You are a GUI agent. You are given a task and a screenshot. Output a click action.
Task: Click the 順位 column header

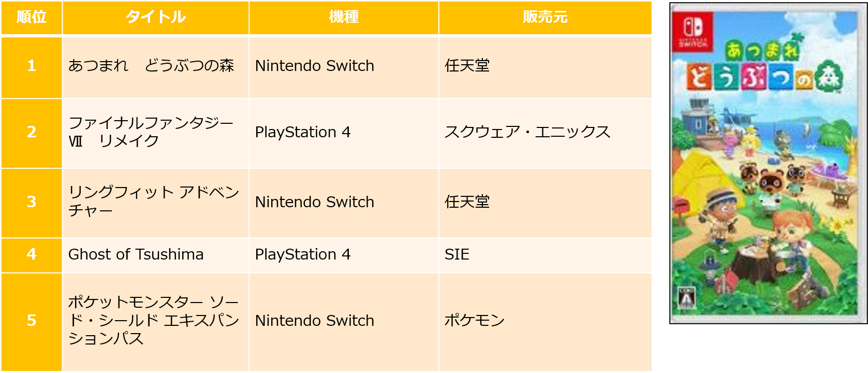point(32,17)
